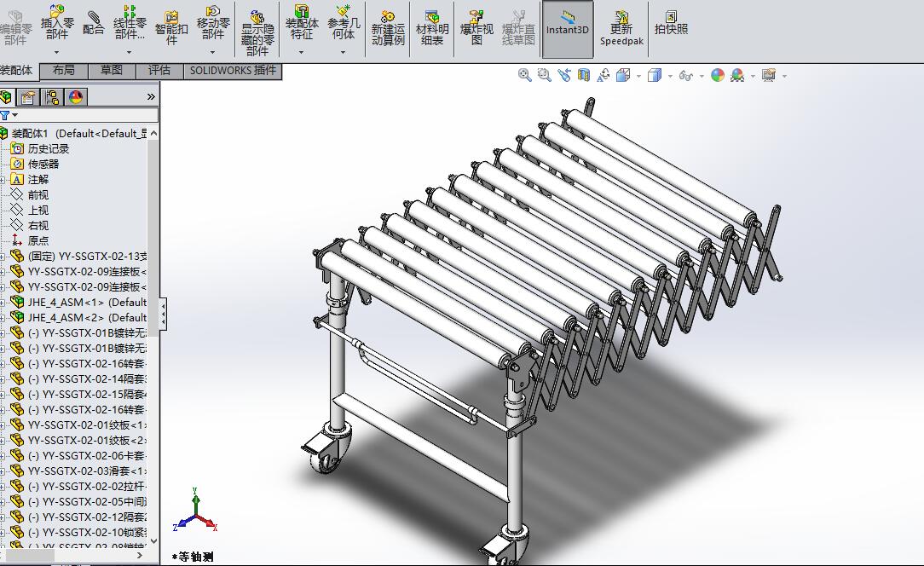Click Dynamic Annotation Views icon
Screen dimensions: 924x566
point(603,75)
